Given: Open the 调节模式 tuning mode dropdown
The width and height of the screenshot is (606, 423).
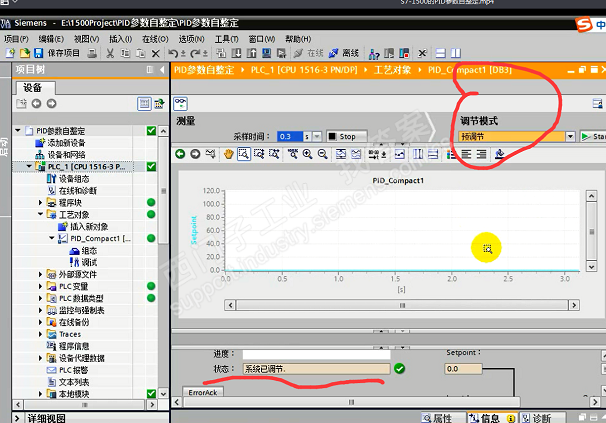Looking at the screenshot, I should tap(570, 136).
